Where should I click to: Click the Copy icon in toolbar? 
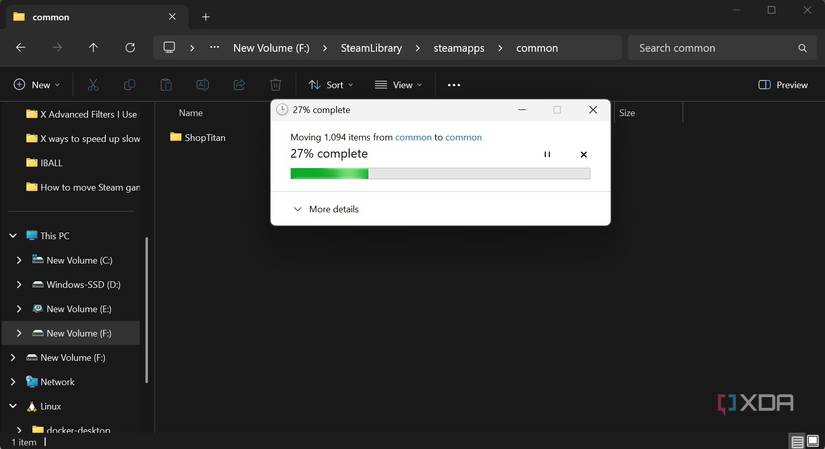click(x=129, y=85)
